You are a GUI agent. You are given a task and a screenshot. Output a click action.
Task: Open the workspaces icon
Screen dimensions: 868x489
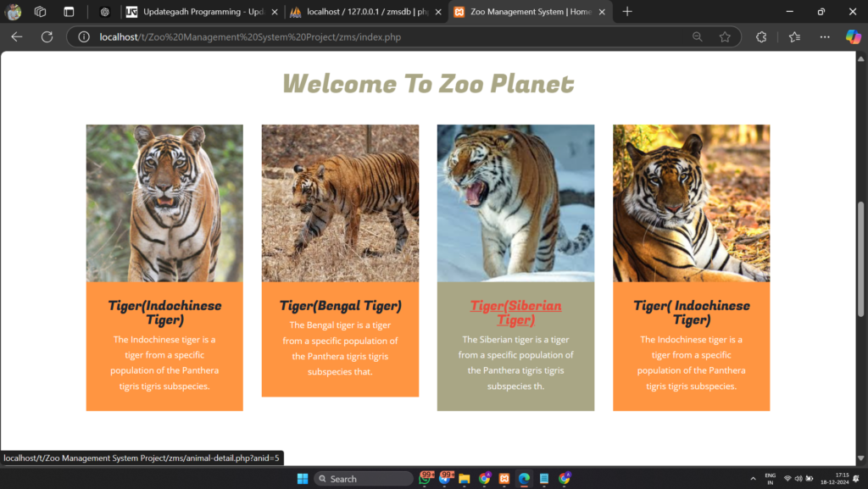tap(40, 12)
